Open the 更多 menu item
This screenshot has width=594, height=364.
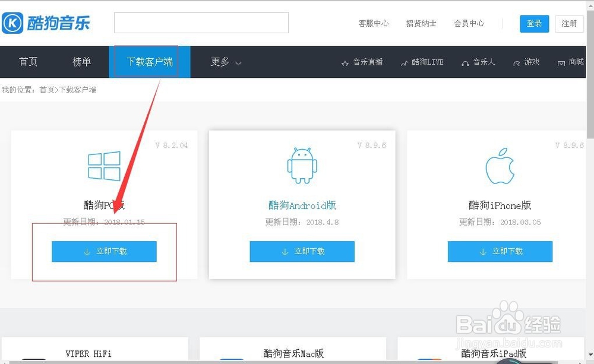(x=220, y=62)
